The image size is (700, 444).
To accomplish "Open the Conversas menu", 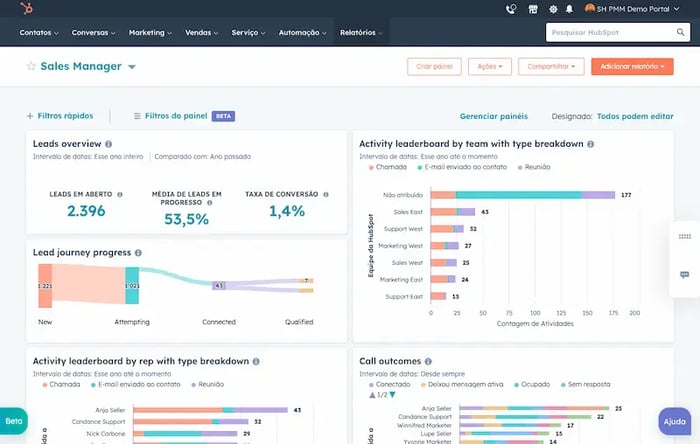I will (x=93, y=33).
